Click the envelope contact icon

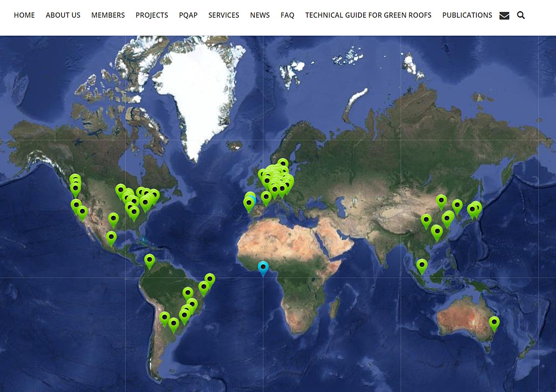pos(504,15)
